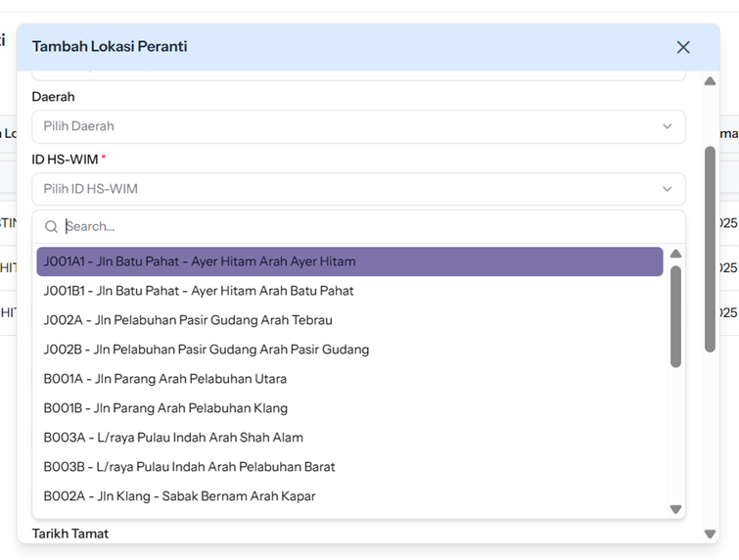Click the ID HS-WIM chevron arrow
This screenshot has width=739, height=560.
668,189
